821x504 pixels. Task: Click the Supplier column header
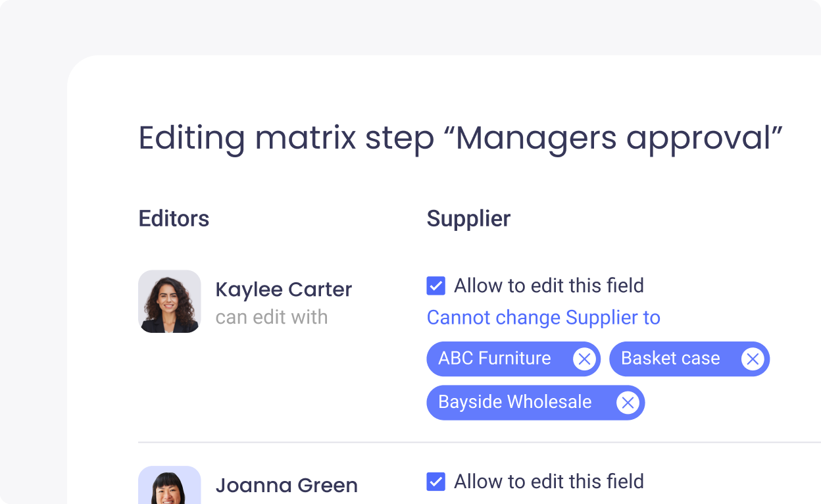point(468,218)
